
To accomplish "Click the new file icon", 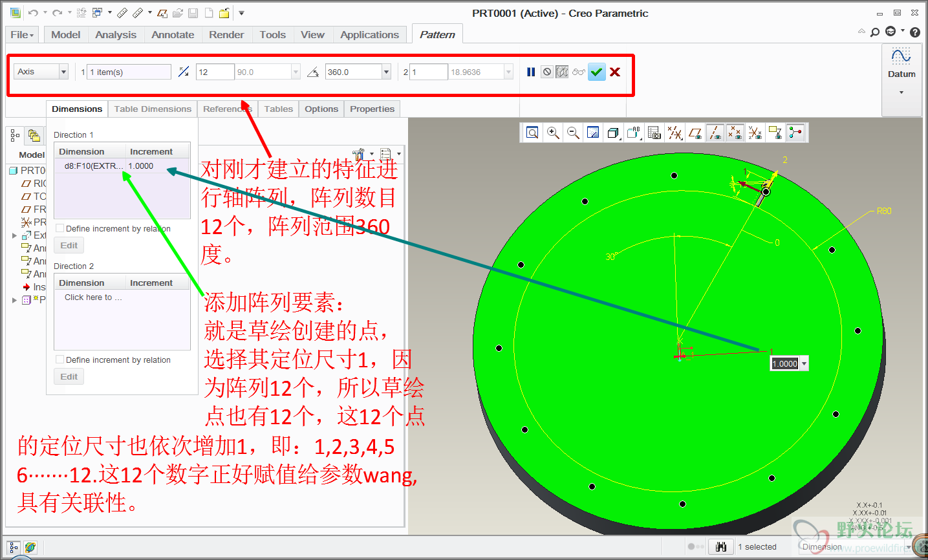I will [209, 13].
